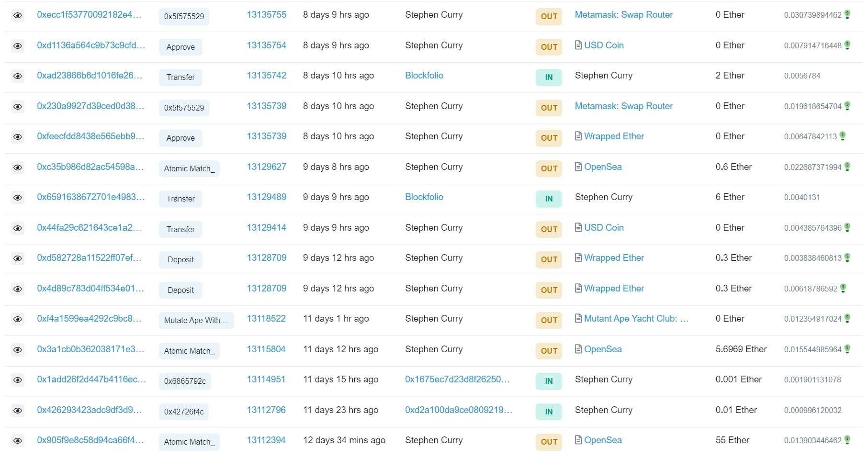Click green lightbulb beside fee 0.013903446462
Viewport: 868px width, 458px height.
tap(847, 440)
